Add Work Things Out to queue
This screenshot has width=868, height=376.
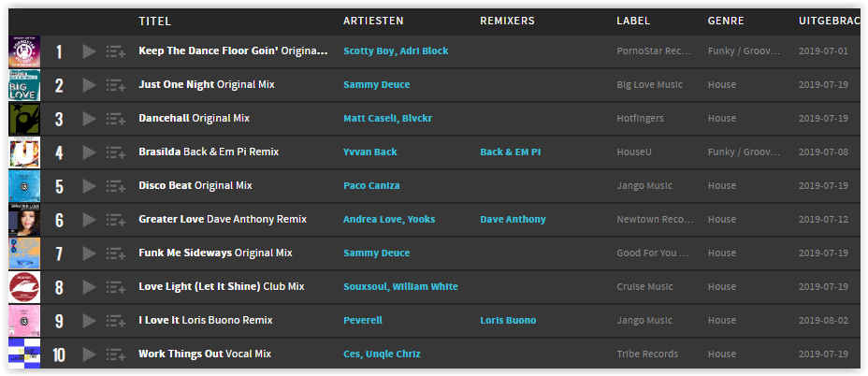[x=116, y=354]
